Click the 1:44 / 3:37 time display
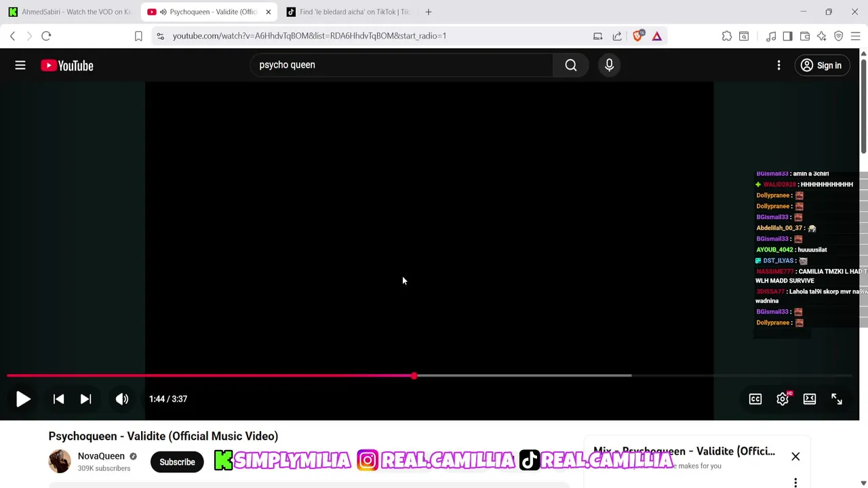The height and width of the screenshot is (488, 868). tap(168, 399)
